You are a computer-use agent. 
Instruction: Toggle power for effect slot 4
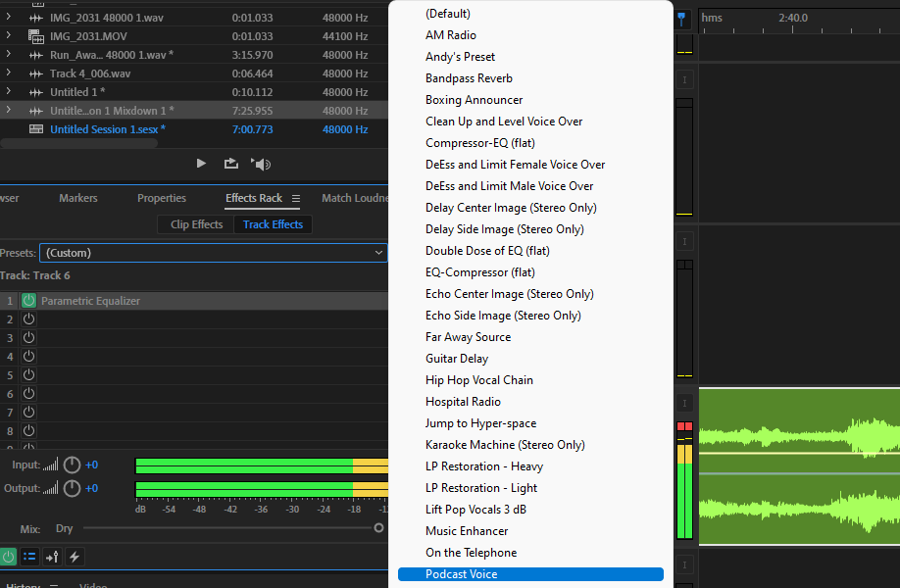(28, 357)
